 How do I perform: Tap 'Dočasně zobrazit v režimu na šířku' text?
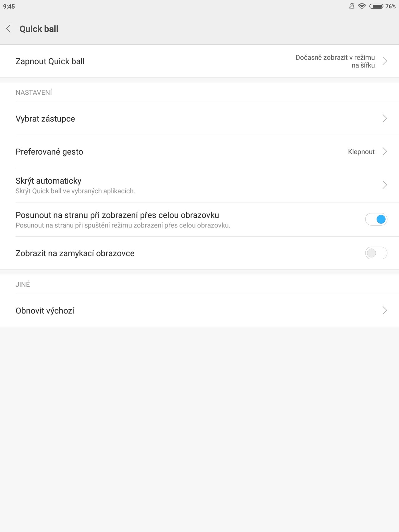click(x=335, y=61)
